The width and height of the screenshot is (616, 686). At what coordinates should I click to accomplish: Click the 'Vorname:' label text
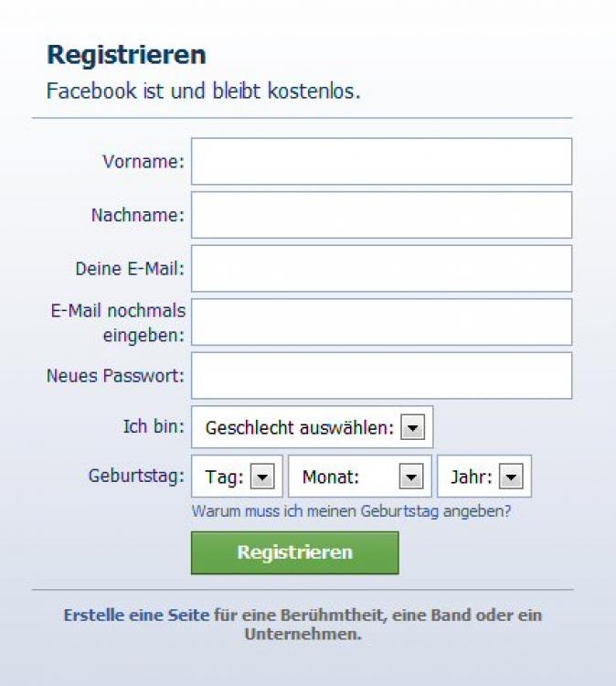(x=143, y=162)
